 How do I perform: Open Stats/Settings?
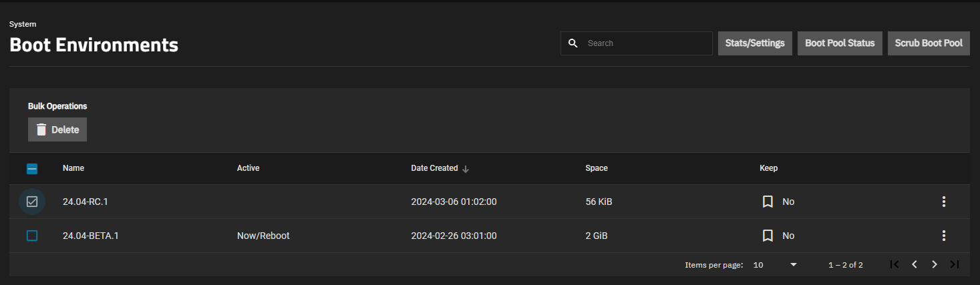pyautogui.click(x=755, y=43)
